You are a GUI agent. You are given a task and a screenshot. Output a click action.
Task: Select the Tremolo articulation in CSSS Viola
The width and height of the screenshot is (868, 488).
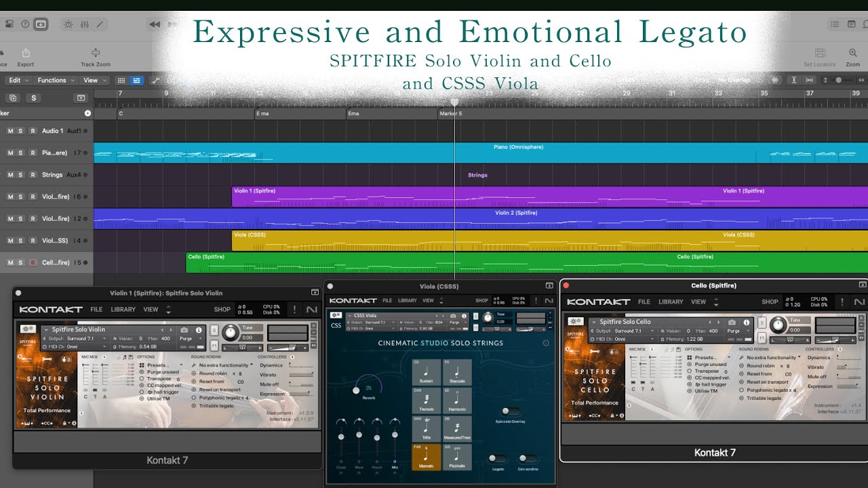(x=427, y=401)
